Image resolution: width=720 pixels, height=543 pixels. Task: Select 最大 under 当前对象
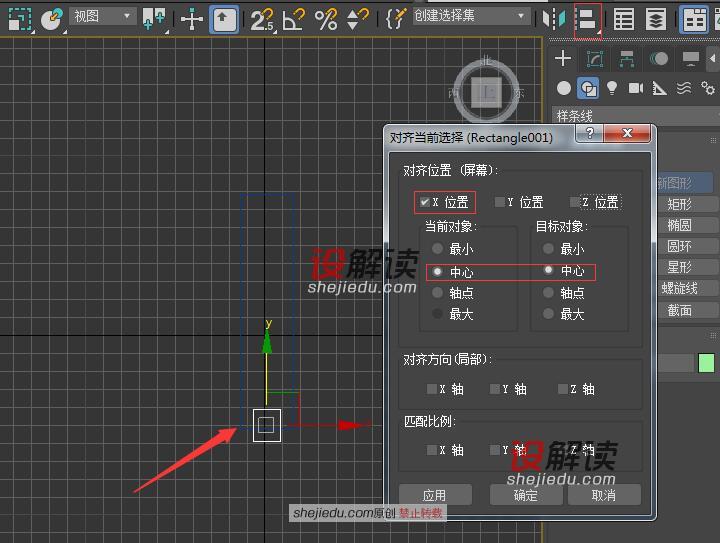point(437,314)
